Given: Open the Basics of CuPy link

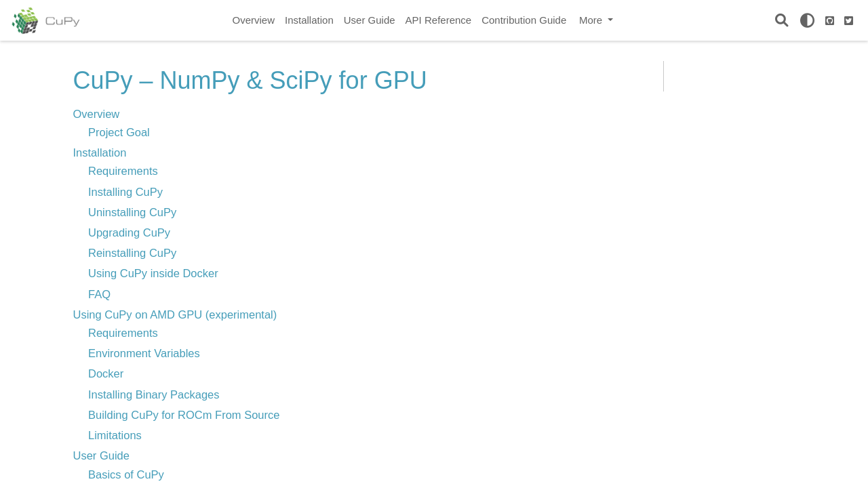Looking at the screenshot, I should 126,474.
